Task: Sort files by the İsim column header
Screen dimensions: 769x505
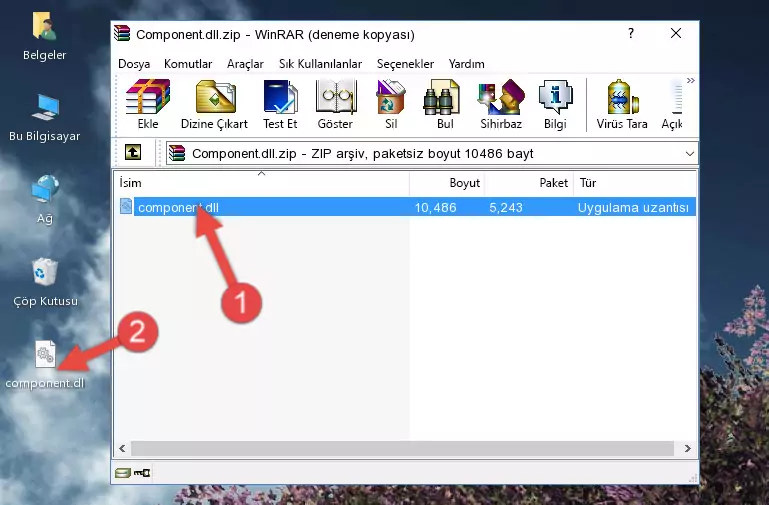Action: 262,182
